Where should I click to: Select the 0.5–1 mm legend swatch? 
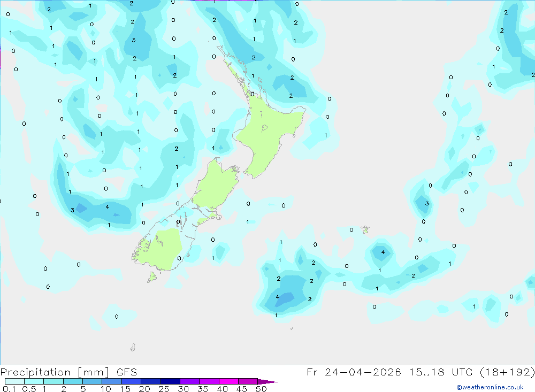pos(34,381)
